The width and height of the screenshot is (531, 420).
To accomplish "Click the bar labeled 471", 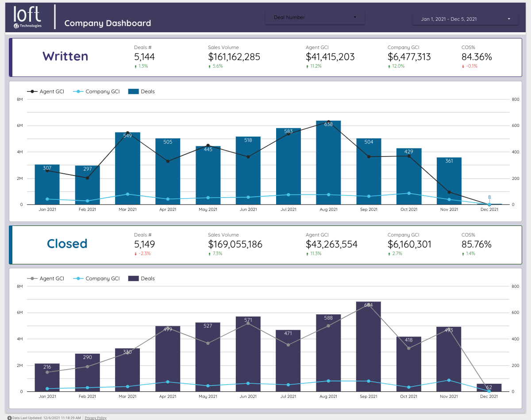I will click(289, 361).
